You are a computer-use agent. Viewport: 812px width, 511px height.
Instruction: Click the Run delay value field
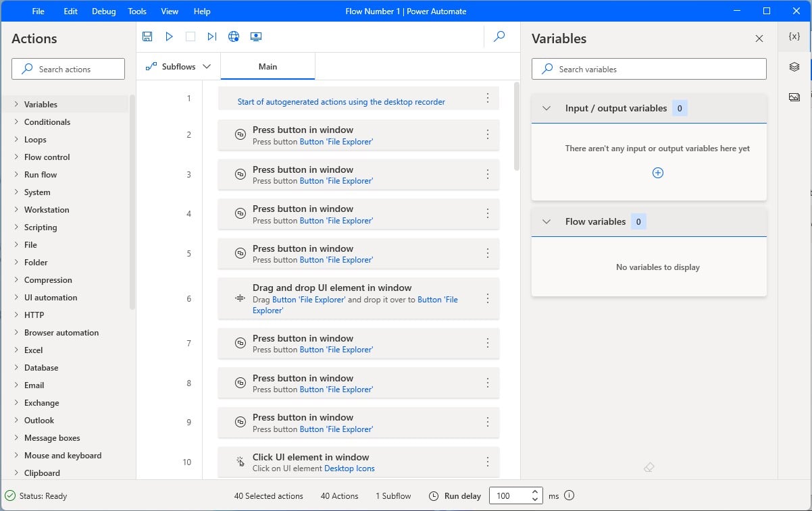point(509,495)
